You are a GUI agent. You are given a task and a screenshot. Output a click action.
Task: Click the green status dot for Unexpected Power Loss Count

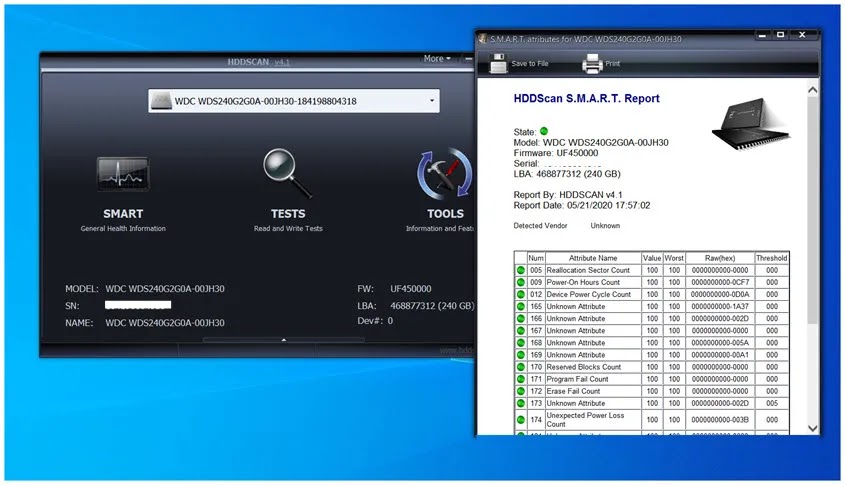pos(521,419)
